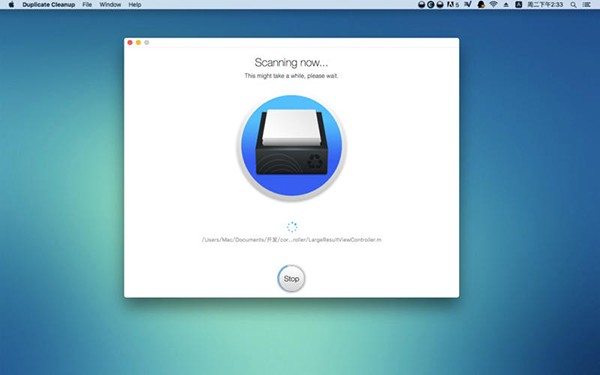This screenshot has height=375, width=600.
Task: Click the eject menu bar icon
Action: (506, 5)
